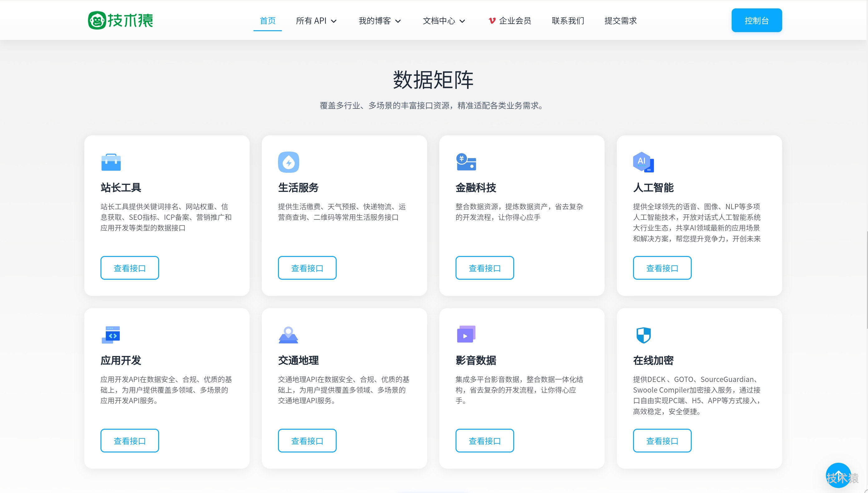Open the 联系我们 nav link
The height and width of the screenshot is (493, 868).
point(568,21)
